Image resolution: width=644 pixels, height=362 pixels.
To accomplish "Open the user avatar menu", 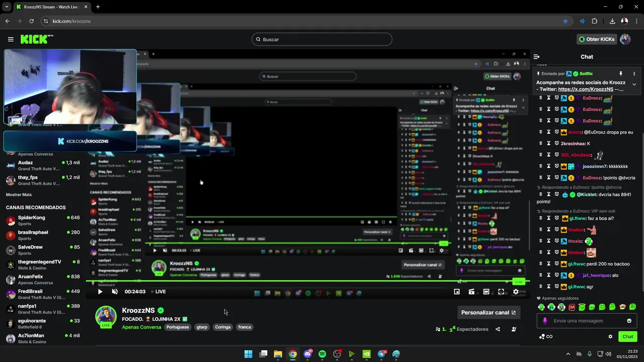I will click(625, 39).
